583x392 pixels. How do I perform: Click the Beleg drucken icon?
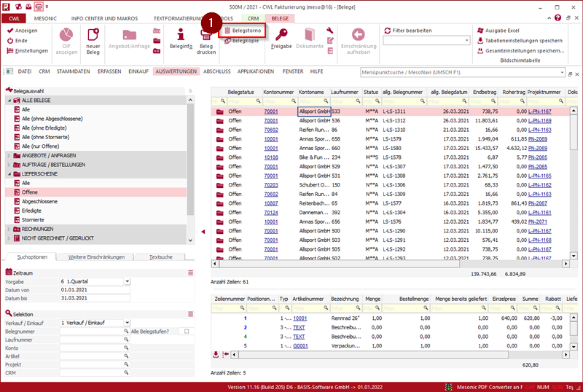(206, 36)
